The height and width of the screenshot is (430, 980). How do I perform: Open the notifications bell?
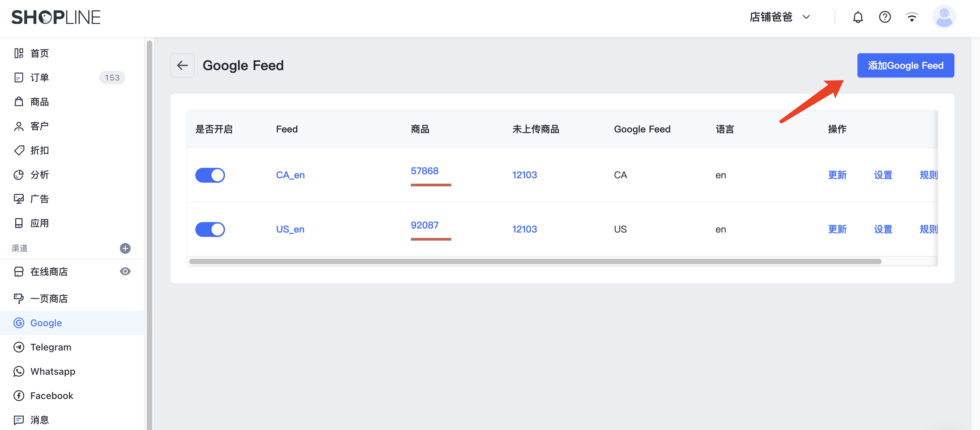point(858,17)
